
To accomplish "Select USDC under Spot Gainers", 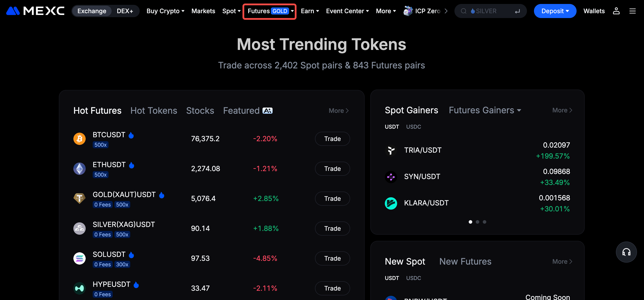I will [x=414, y=127].
